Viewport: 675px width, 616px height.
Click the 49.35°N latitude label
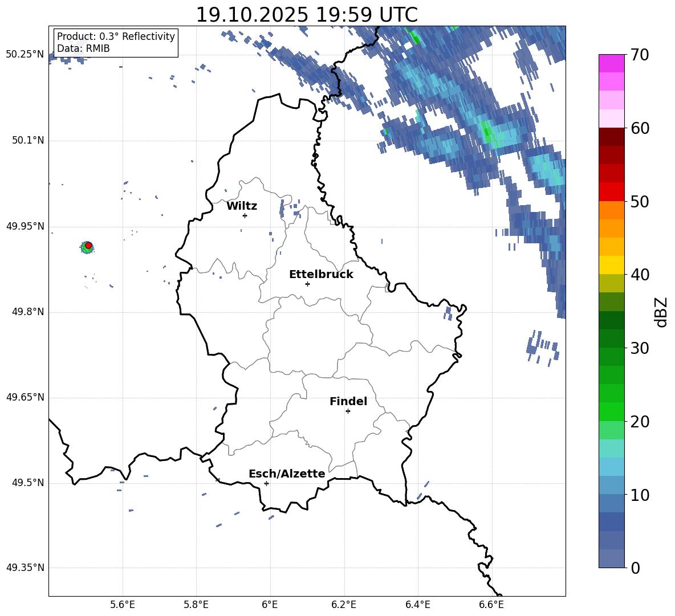(x=25, y=568)
